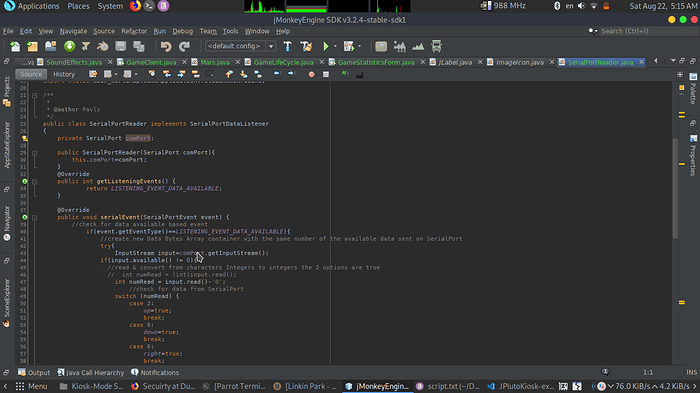Click the Save All toolbar icon
Viewport: 700px width, 393px height.
pos(139,46)
